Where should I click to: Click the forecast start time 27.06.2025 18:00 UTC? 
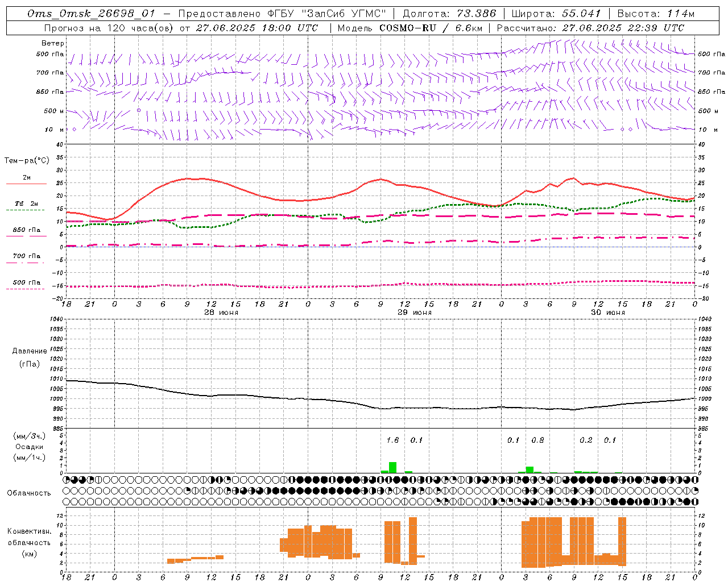257,28
